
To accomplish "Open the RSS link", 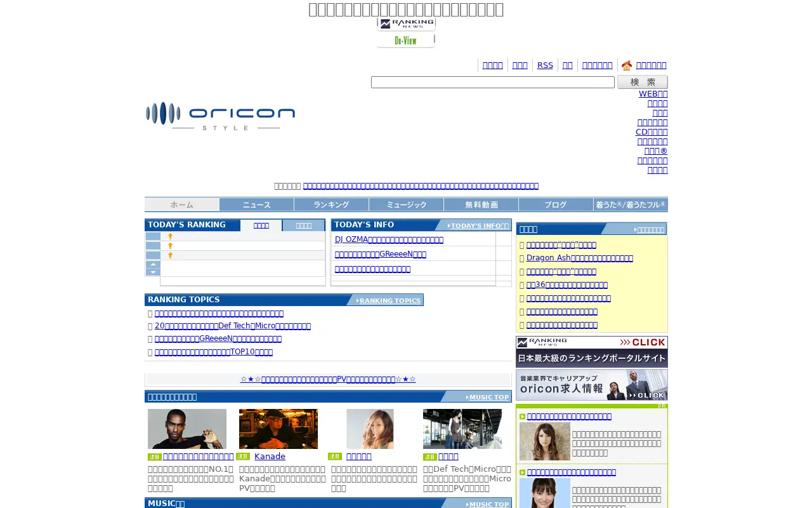I will pyautogui.click(x=545, y=65).
